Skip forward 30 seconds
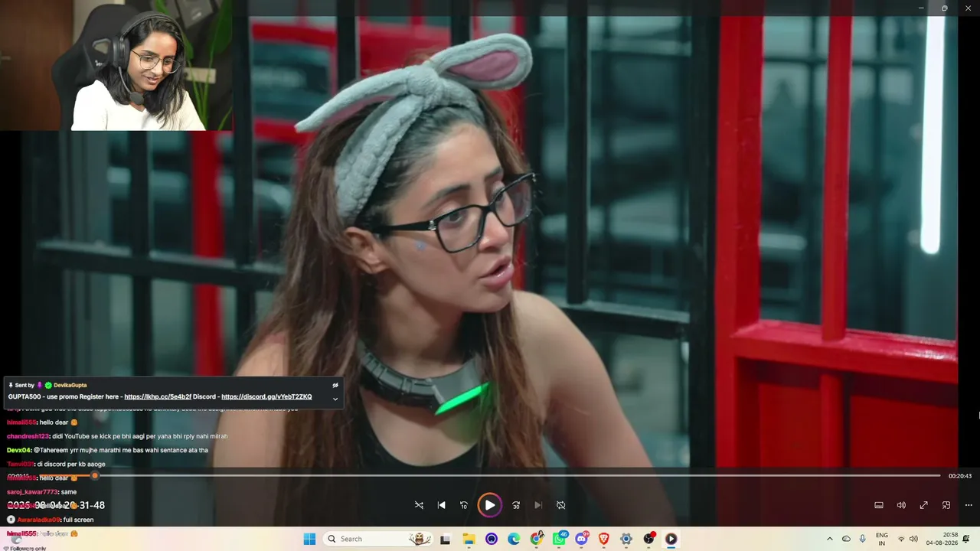This screenshot has width=980, height=551. [516, 505]
